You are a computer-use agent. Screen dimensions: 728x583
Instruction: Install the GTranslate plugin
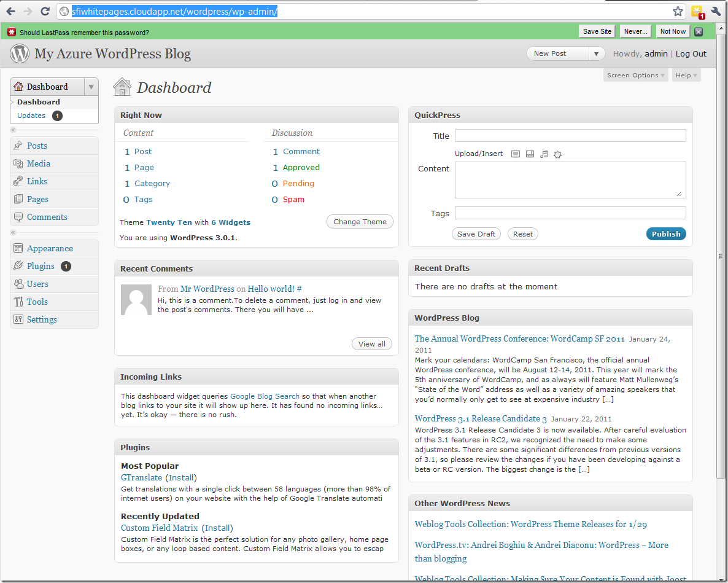click(181, 477)
